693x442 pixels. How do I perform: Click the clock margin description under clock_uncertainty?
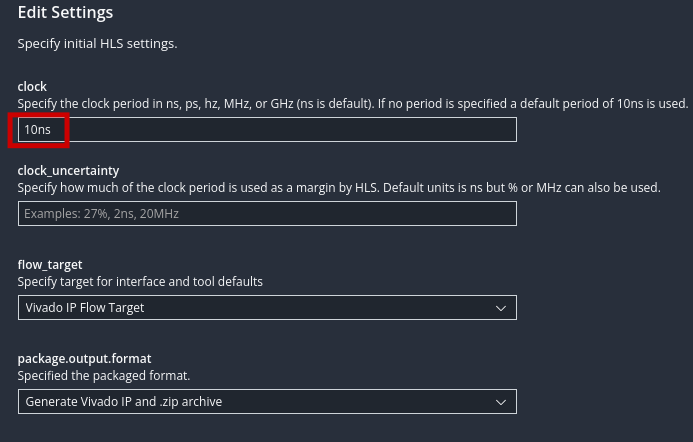[x=338, y=187]
